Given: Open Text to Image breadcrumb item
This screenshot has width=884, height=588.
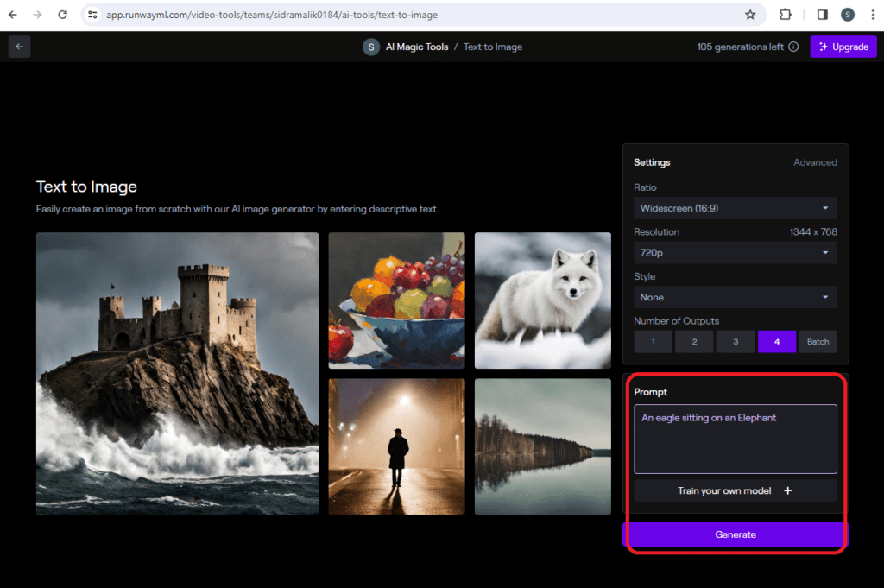Looking at the screenshot, I should tap(492, 47).
